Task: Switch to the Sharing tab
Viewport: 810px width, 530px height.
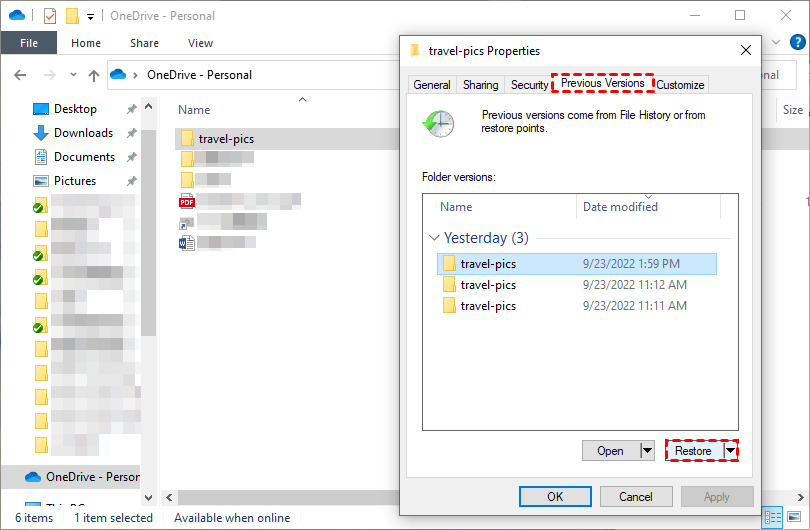Action: (x=480, y=85)
